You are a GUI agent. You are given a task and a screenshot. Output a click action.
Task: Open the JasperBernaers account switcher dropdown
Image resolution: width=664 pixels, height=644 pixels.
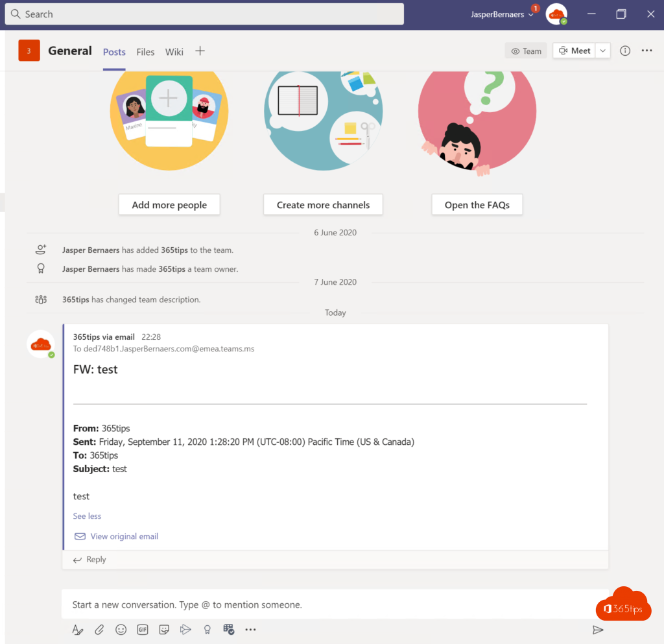click(503, 14)
